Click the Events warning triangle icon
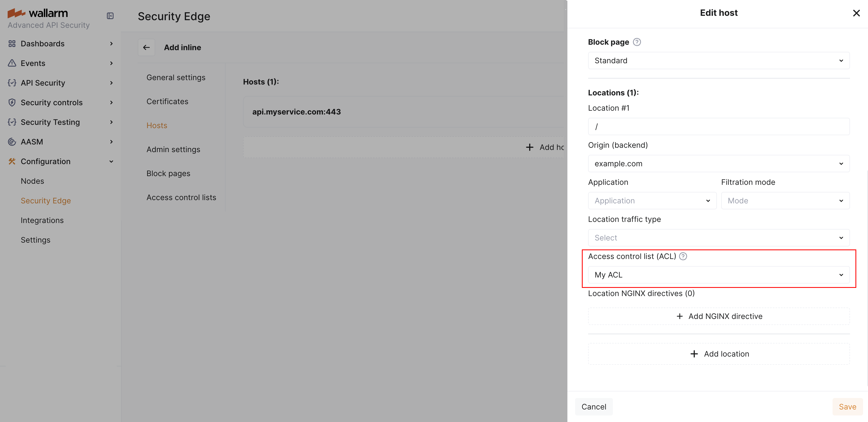868x422 pixels. [12, 63]
